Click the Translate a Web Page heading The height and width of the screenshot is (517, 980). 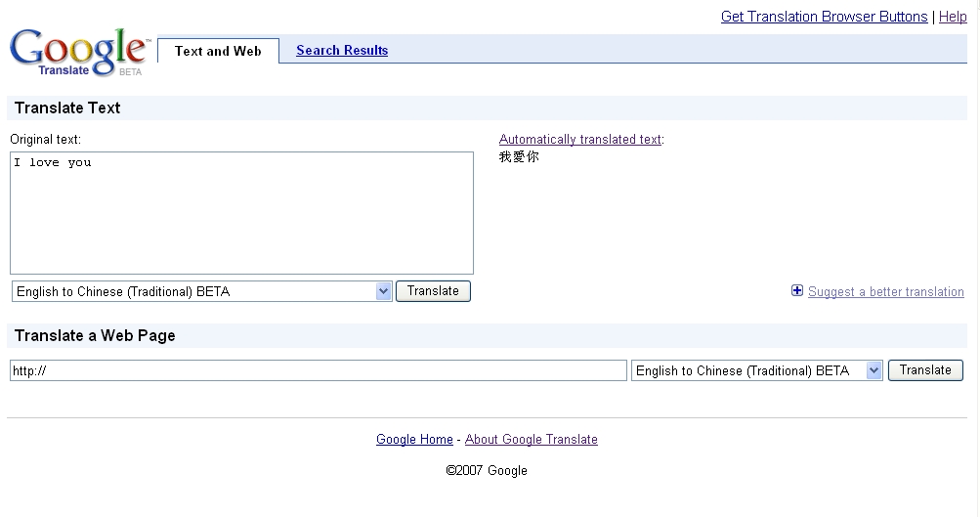(95, 335)
